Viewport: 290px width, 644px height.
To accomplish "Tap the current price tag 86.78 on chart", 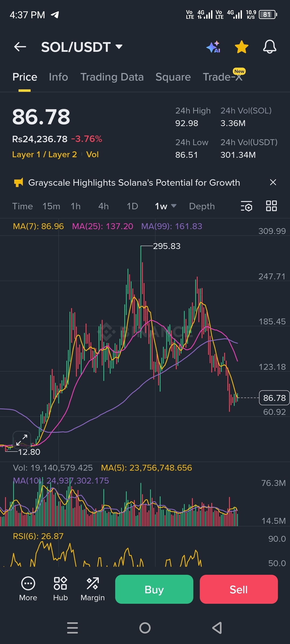I will (274, 398).
